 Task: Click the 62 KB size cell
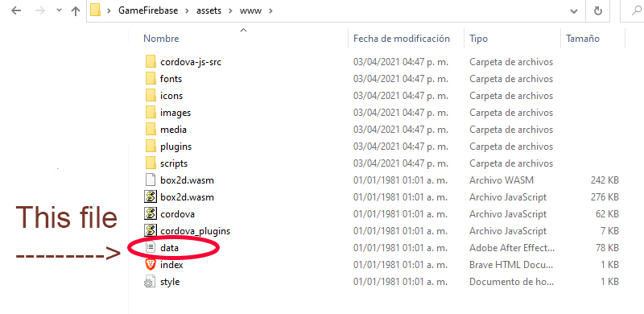coord(607,214)
